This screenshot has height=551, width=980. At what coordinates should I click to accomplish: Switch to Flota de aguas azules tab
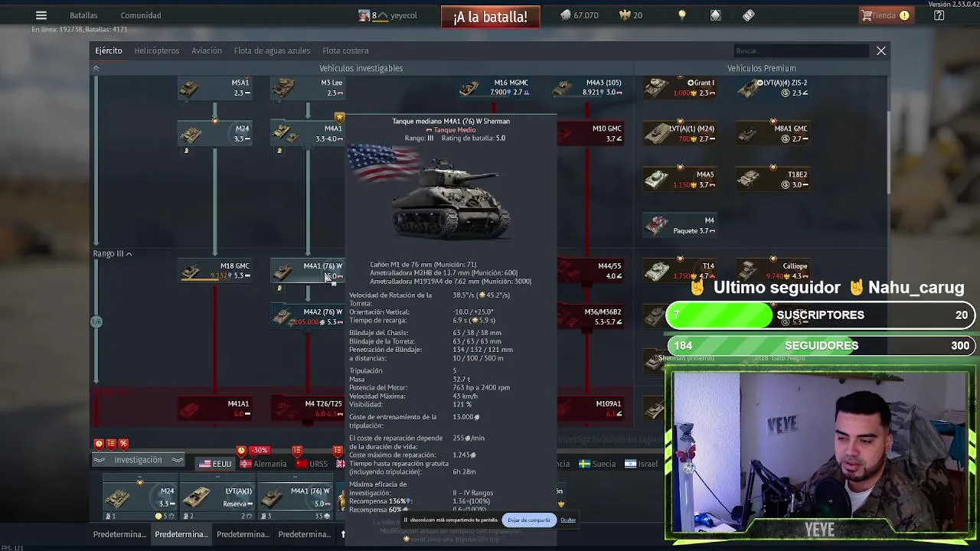tap(272, 51)
